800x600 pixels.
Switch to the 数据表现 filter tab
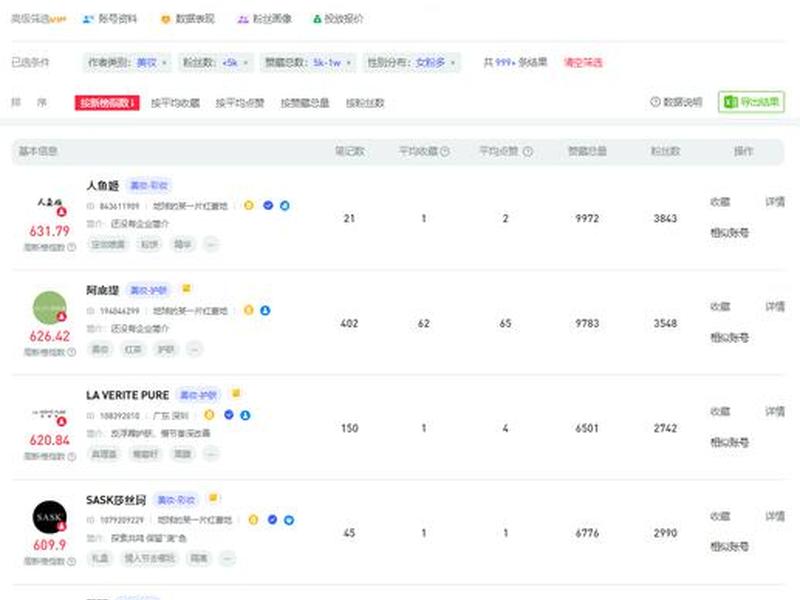[x=188, y=19]
